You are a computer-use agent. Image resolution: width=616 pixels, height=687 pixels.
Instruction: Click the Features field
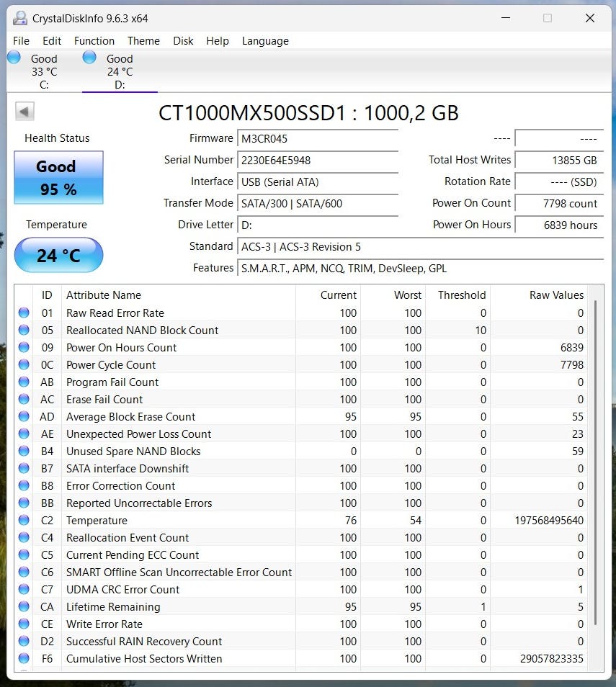(x=420, y=268)
